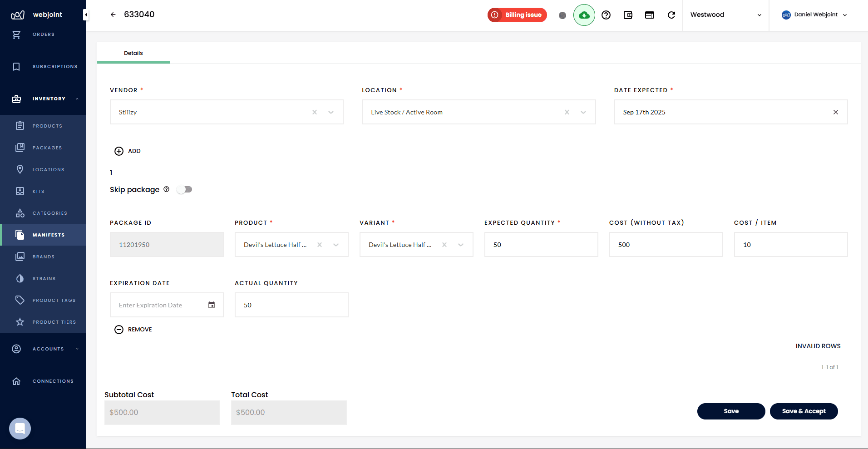The image size is (868, 449).
Task: Click the green cloud download icon
Action: pos(584,15)
